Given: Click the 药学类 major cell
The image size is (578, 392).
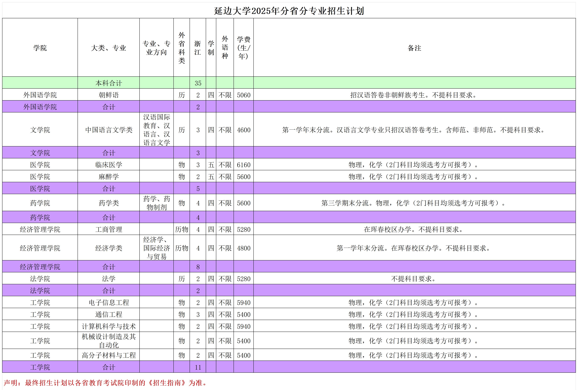Looking at the screenshot, I should tap(109, 203).
